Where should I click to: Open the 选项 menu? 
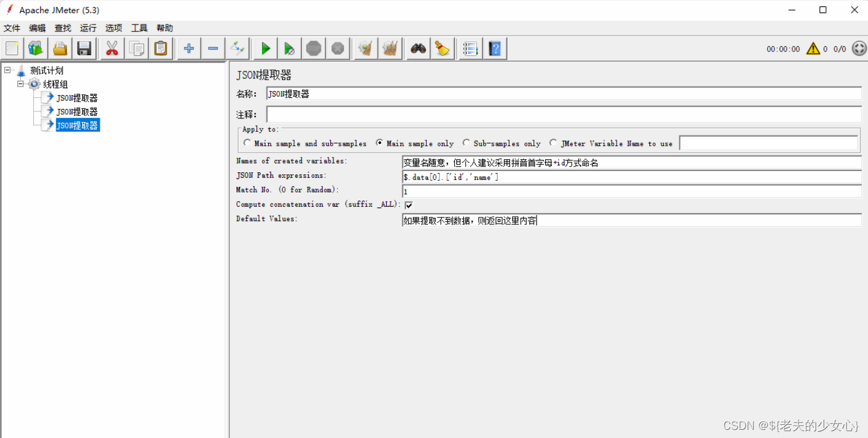coord(113,28)
